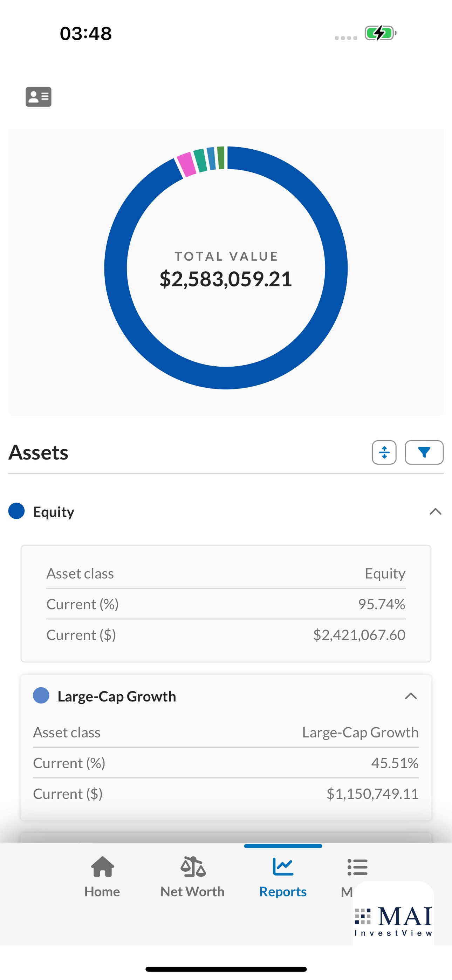
Task: Tap Large-Cap Growth percentage 45.51%
Action: click(395, 763)
